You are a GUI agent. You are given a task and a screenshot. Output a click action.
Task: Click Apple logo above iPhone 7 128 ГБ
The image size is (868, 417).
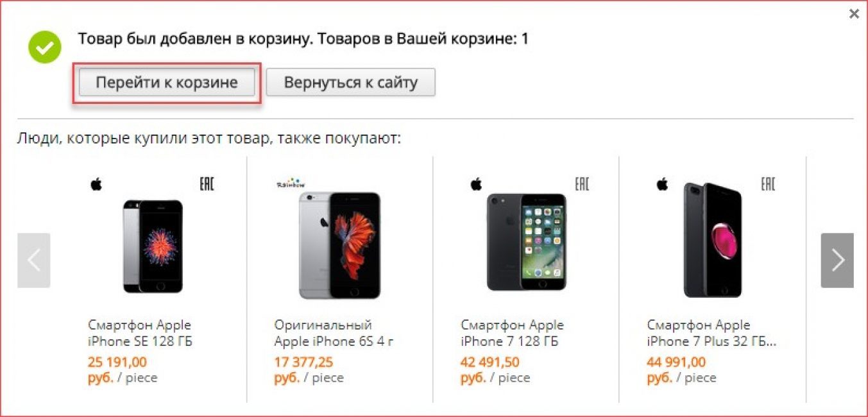coord(476,185)
